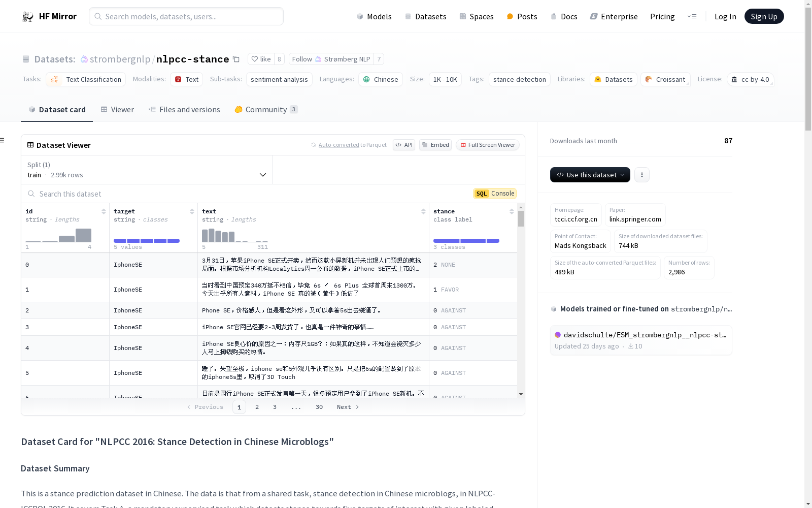The height and width of the screenshot is (508, 812).
Task: Copy dataset name with copy icon
Action: tap(236, 59)
